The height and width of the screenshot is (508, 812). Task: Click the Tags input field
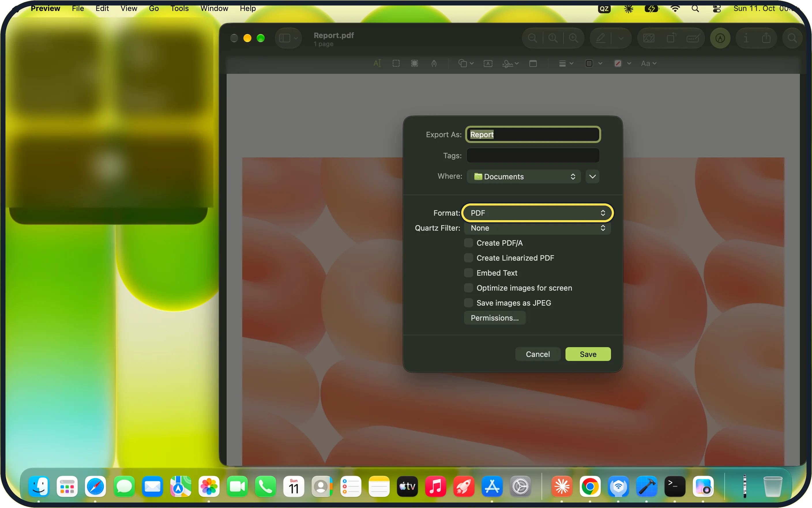[533, 156]
